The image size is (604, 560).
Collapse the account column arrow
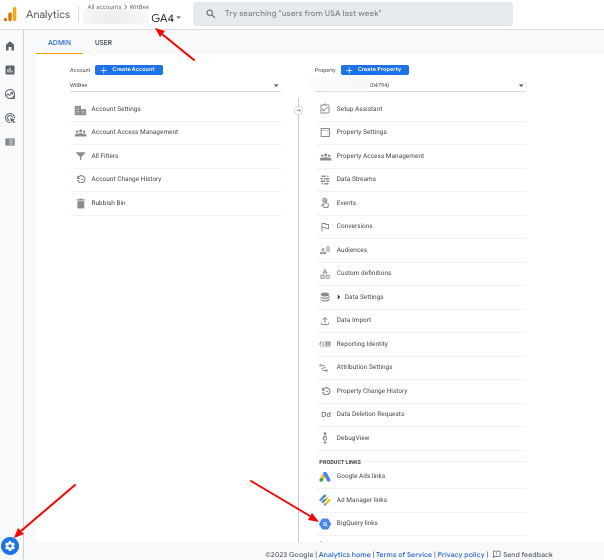(x=299, y=111)
